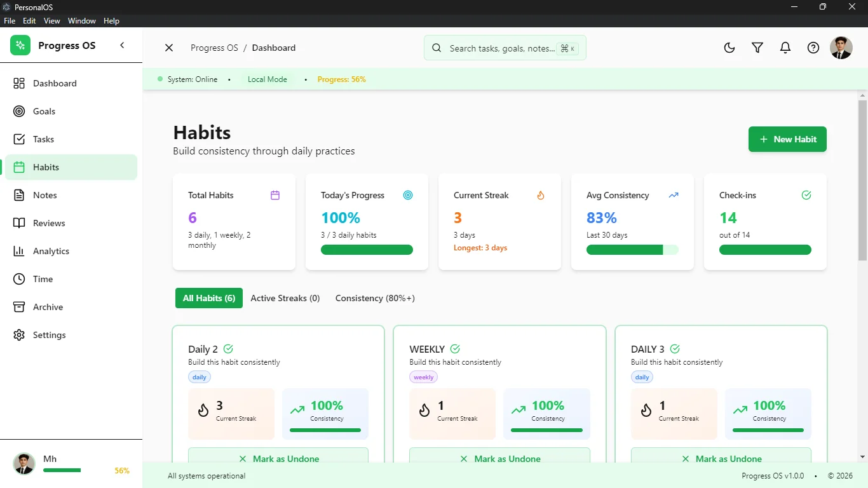Screen dimensions: 868x488
Task: Click the flame icon in WEEKLY streak box
Action: tap(424, 410)
